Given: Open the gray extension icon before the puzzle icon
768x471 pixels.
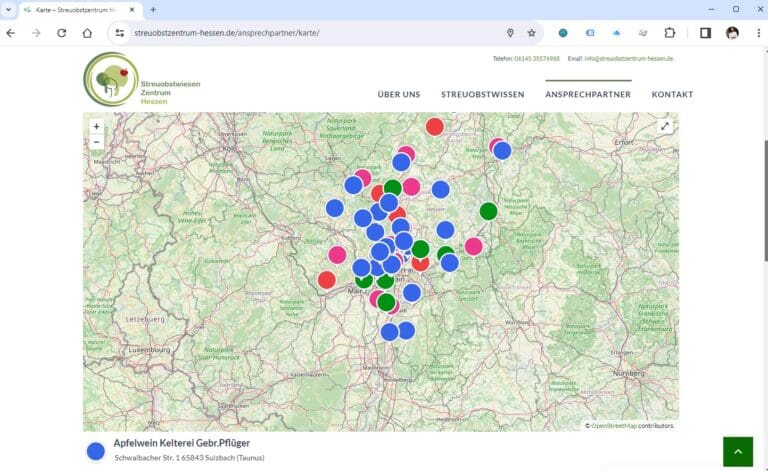Looking at the screenshot, I should [643, 33].
